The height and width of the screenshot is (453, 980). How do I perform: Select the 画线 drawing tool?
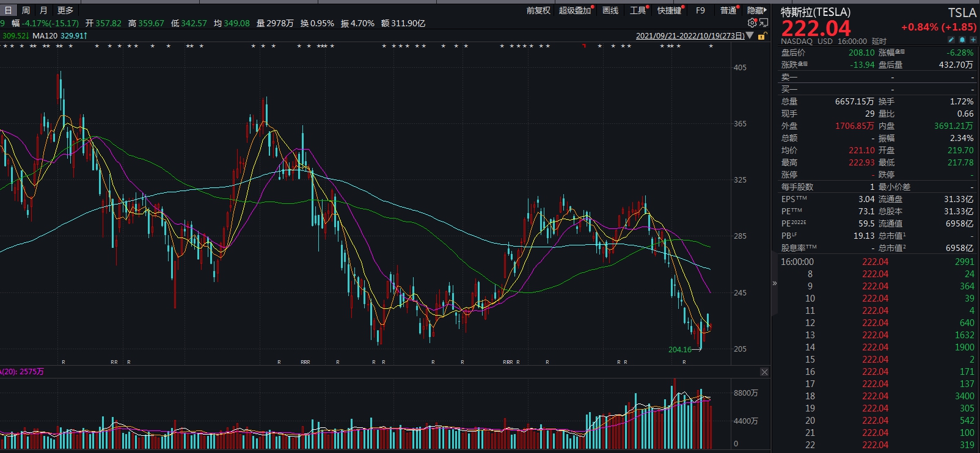(610, 10)
